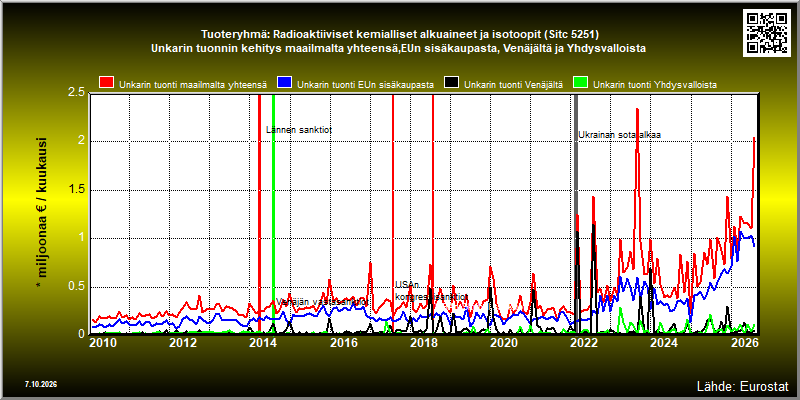Select legend label 'Unkarin tuonti EUn sisäkaupasta'

pyautogui.click(x=365, y=85)
